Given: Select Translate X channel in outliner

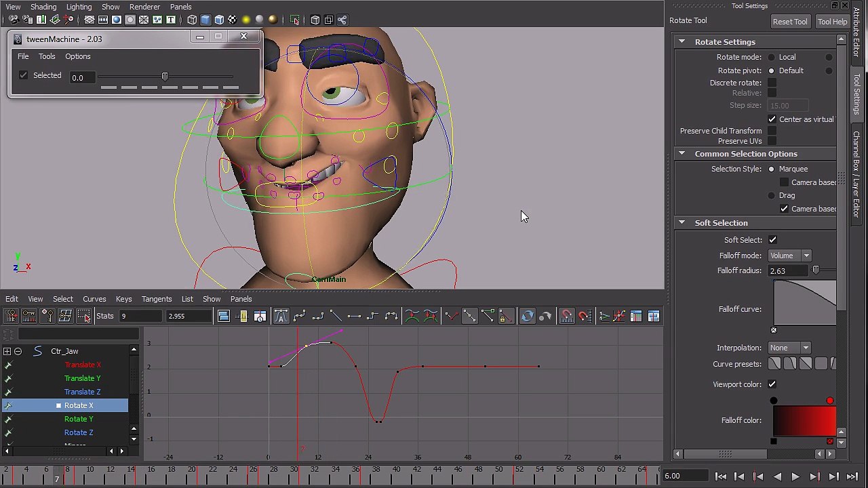Looking at the screenshot, I should (x=83, y=365).
